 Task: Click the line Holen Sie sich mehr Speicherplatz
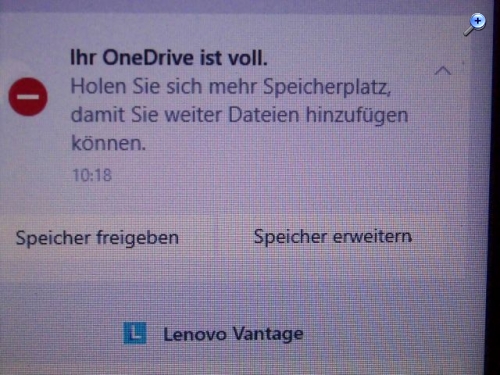(231, 87)
